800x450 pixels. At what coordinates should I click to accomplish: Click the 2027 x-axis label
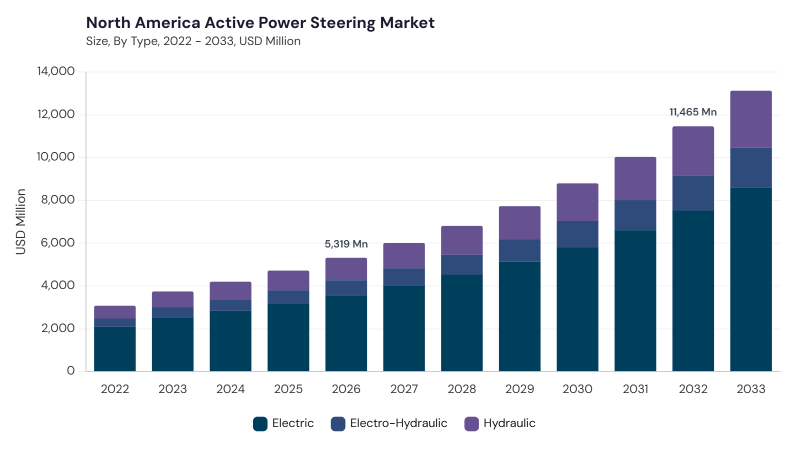point(404,389)
